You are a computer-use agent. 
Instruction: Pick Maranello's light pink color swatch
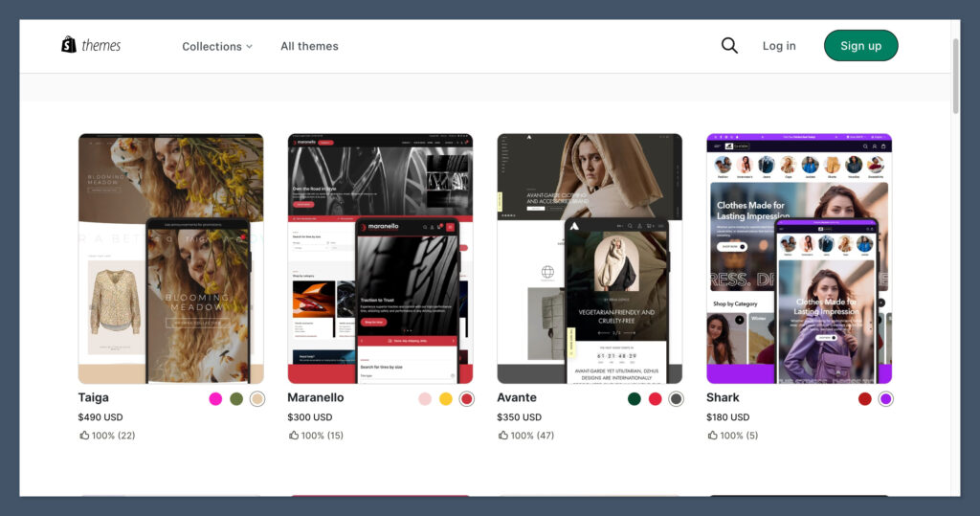pos(425,399)
